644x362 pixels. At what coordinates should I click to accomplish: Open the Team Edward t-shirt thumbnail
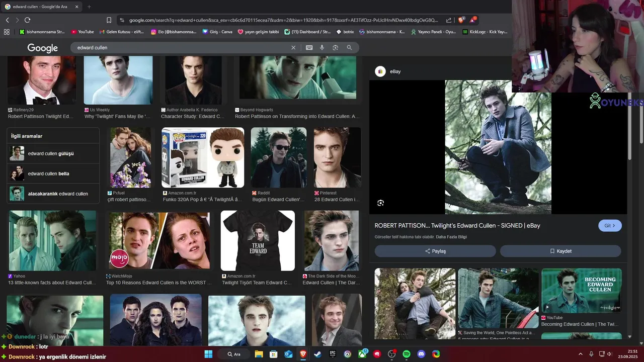tap(258, 241)
